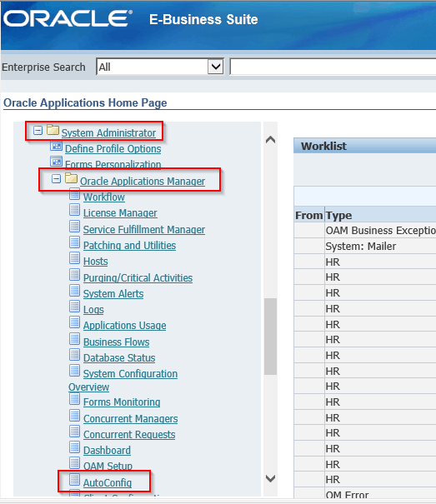Viewport: 436px width, 504px height.
Task: Click the Hosts page icon
Action: pyautogui.click(x=75, y=258)
